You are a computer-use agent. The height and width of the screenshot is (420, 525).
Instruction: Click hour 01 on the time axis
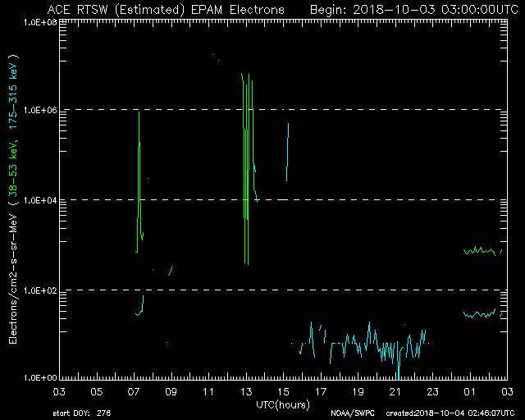click(469, 392)
